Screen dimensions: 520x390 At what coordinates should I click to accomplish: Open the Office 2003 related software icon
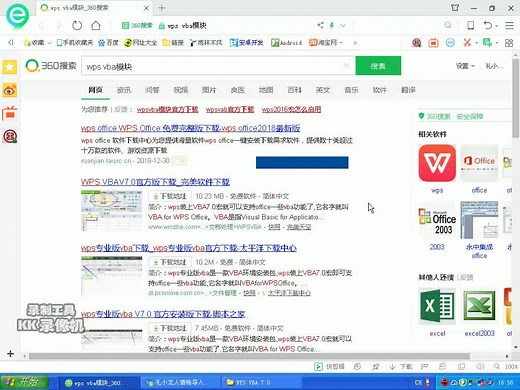point(437,220)
